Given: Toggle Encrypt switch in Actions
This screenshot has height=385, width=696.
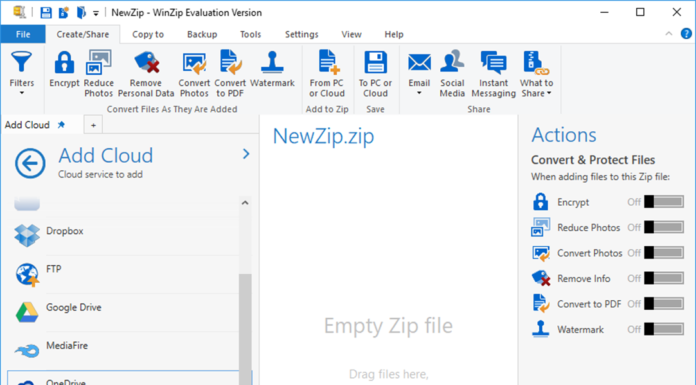Looking at the screenshot, I should (664, 202).
